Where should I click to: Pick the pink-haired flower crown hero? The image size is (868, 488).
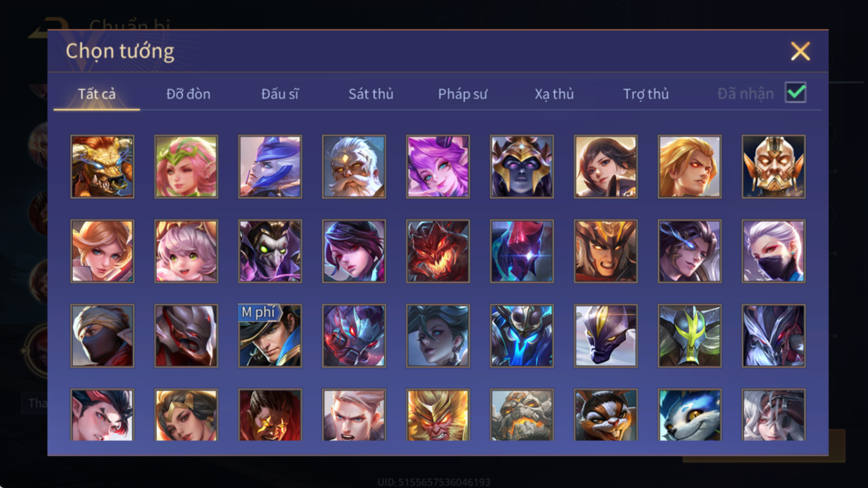click(186, 167)
